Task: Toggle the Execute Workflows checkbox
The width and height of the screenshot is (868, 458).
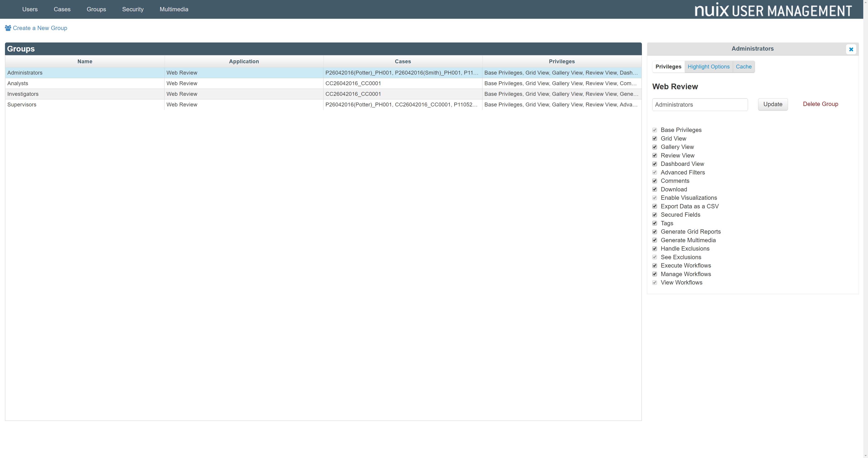Action: tap(654, 266)
